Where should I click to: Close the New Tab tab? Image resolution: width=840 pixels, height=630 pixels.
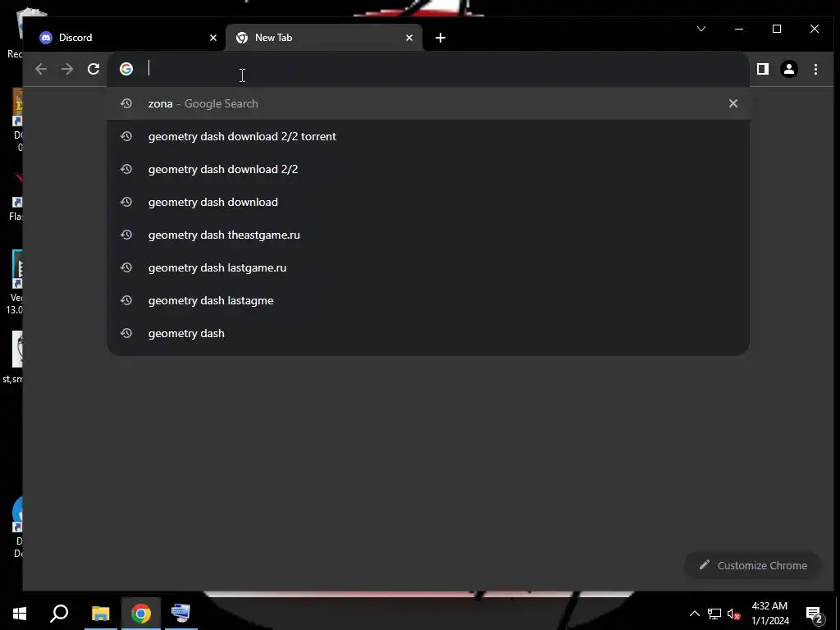pyautogui.click(x=409, y=38)
